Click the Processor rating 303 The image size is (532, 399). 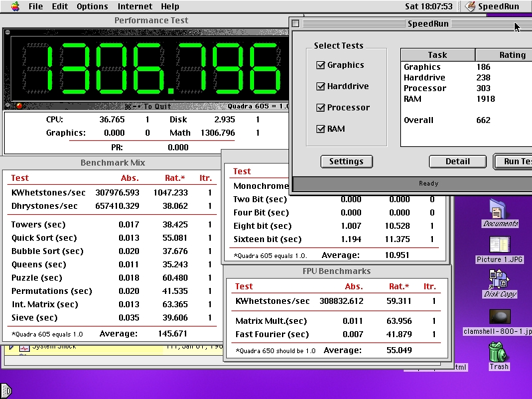click(483, 88)
